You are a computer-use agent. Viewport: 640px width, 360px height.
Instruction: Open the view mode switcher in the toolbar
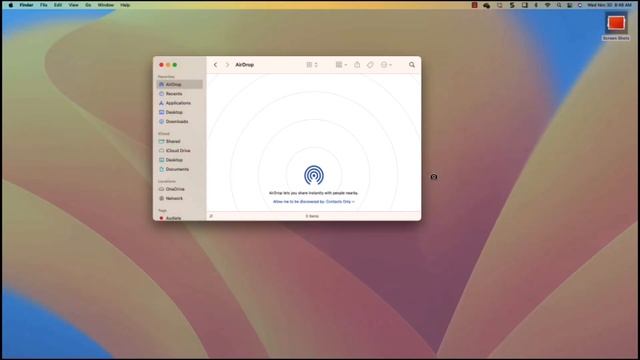(312, 65)
